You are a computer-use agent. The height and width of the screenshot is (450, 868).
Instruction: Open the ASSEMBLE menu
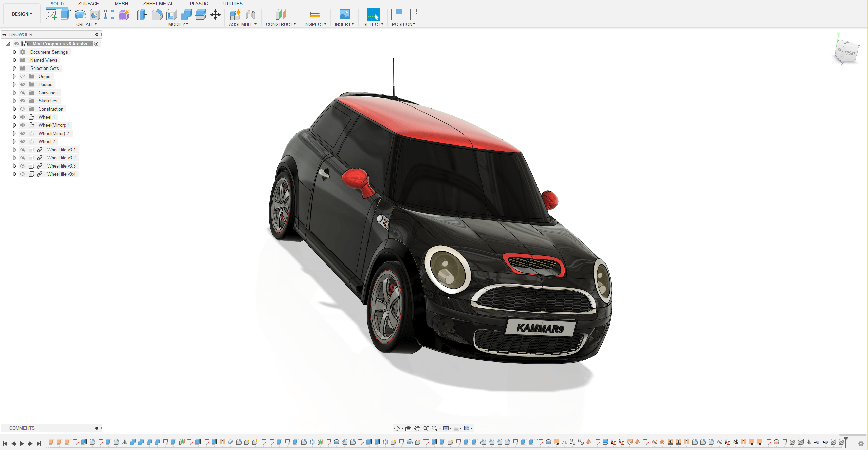pos(243,24)
